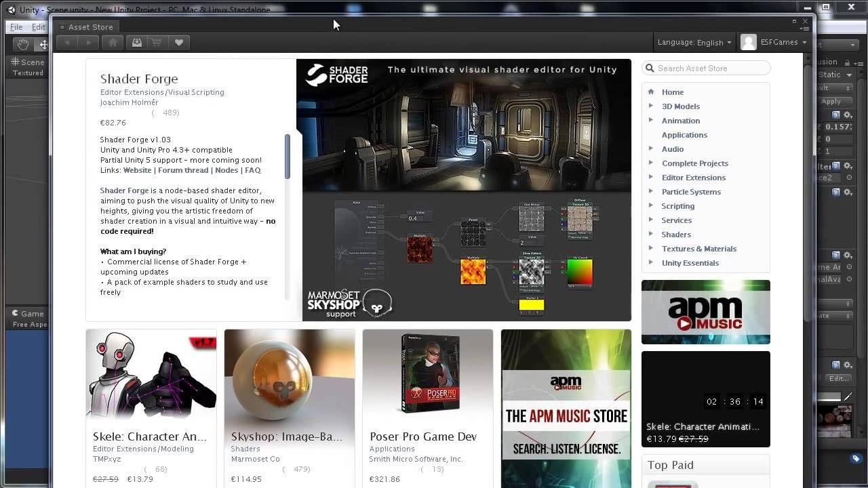Screen dimensions: 868x488
Task: Go back using Asset Store back arrow
Action: [x=67, y=43]
